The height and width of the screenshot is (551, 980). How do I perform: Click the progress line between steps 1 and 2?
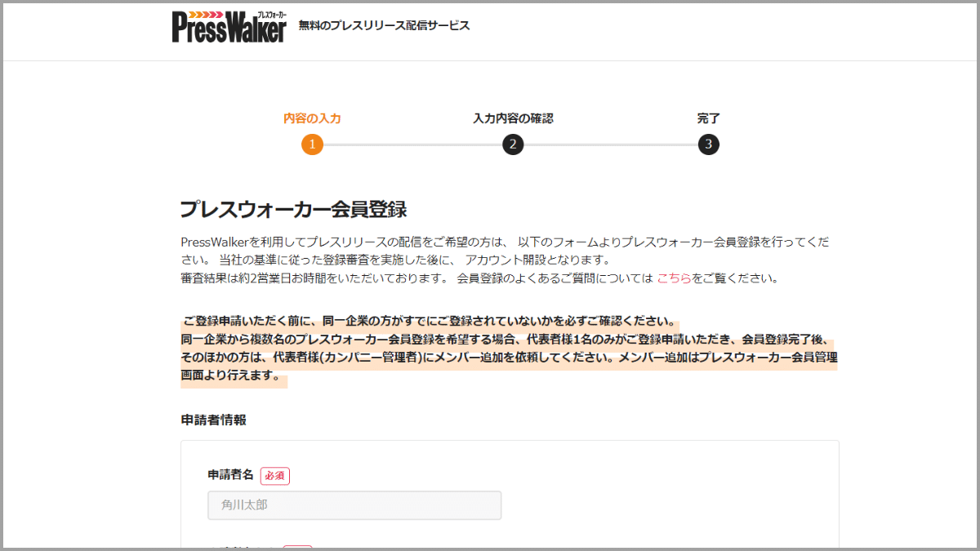[x=412, y=144]
